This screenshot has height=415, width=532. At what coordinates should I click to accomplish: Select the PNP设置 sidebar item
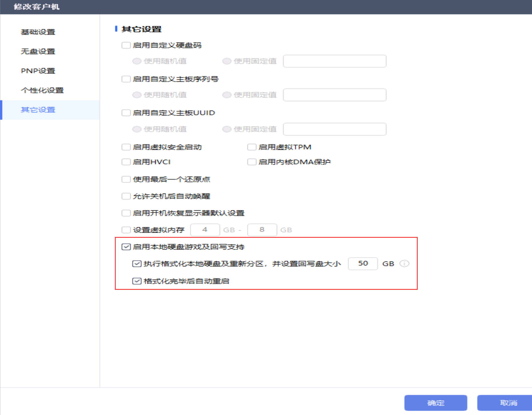click(x=38, y=71)
